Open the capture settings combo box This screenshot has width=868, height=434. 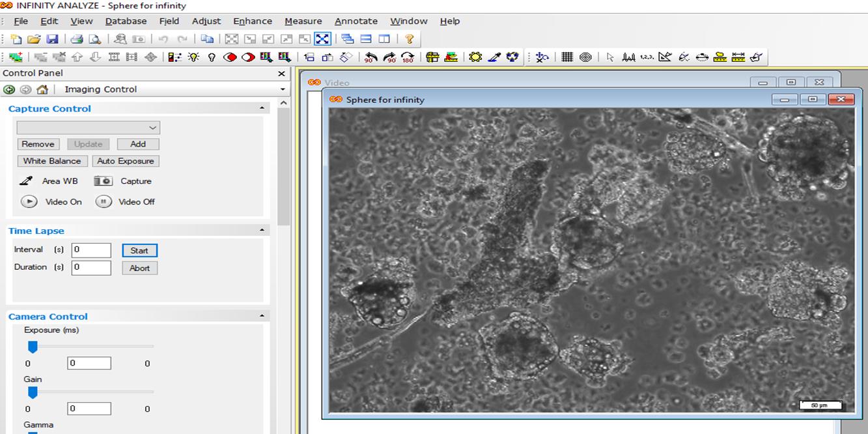[x=88, y=128]
